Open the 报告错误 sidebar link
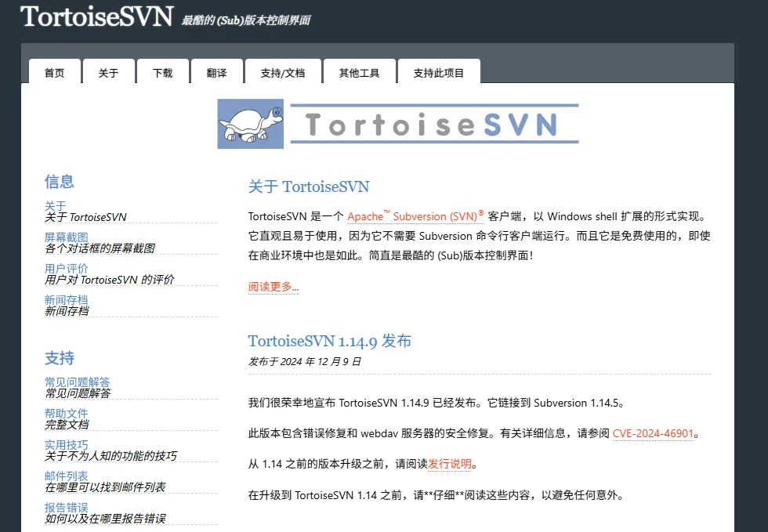This screenshot has width=768, height=532. (66, 508)
